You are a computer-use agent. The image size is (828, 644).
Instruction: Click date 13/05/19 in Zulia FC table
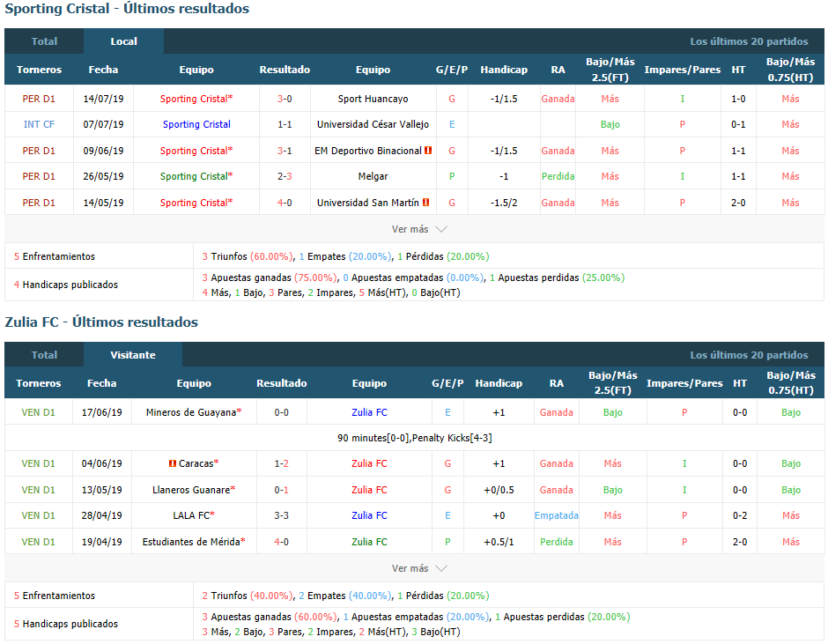point(101,490)
